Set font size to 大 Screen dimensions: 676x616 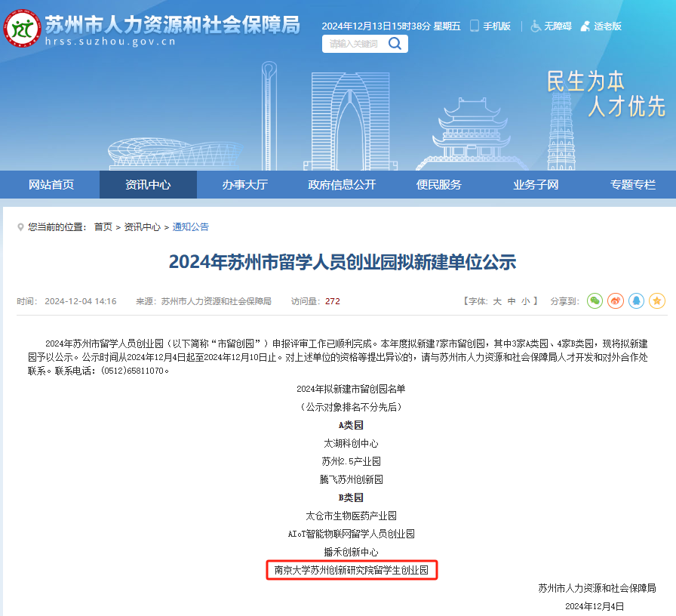coord(497,301)
